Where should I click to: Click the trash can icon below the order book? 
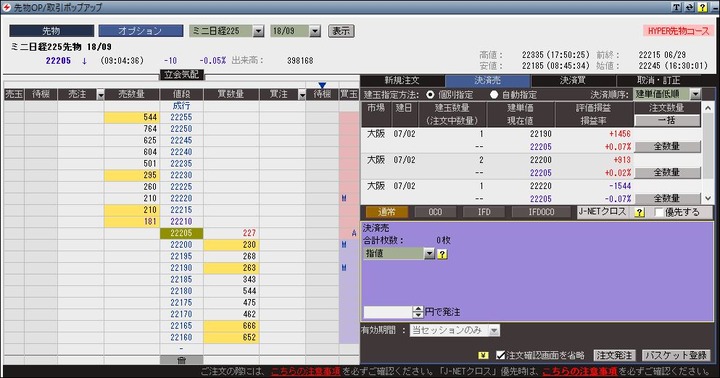(181, 360)
